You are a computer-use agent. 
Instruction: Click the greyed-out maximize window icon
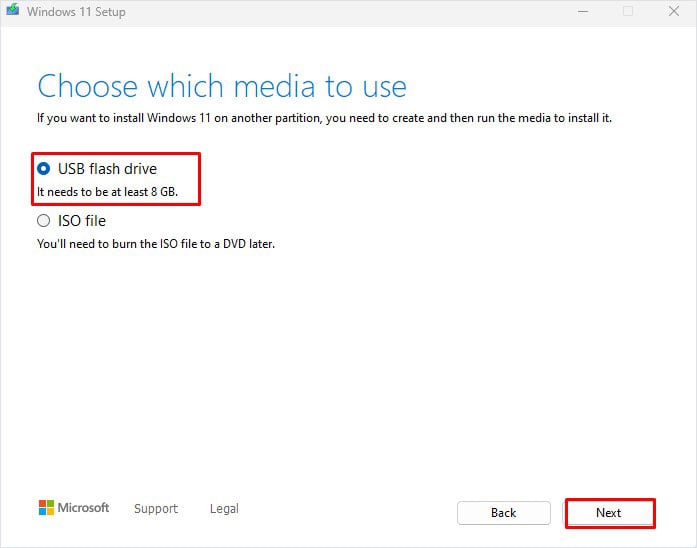click(x=628, y=11)
